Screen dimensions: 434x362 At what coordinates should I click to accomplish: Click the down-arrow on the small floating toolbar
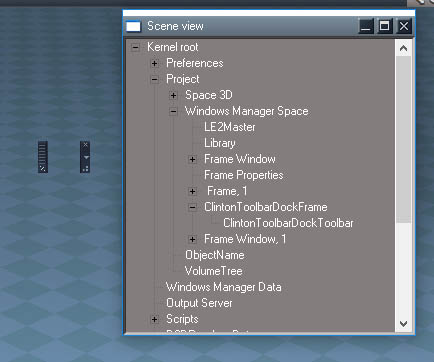[x=86, y=157]
